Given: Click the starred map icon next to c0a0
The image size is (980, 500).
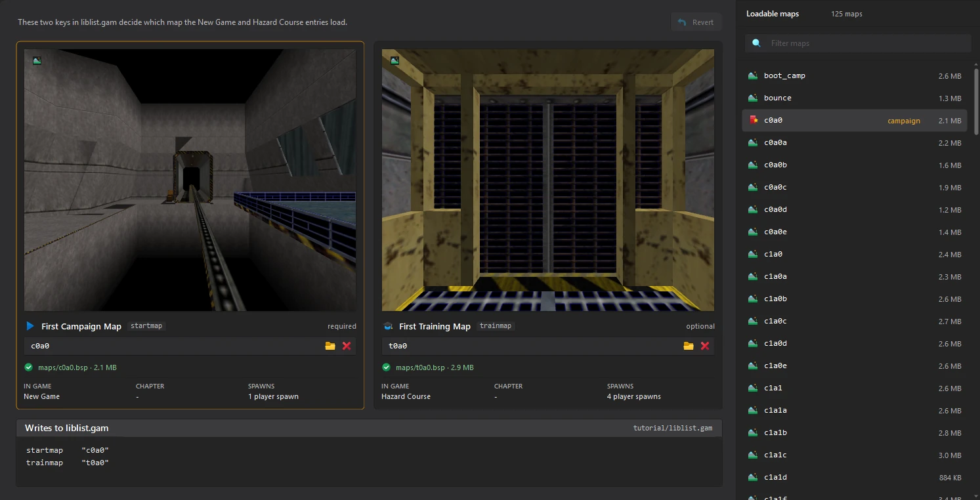Looking at the screenshot, I should point(753,120).
